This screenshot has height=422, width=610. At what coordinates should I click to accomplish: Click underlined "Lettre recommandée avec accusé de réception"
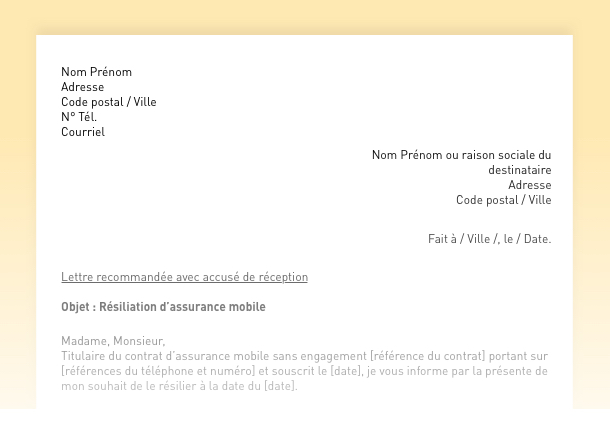tap(184, 277)
